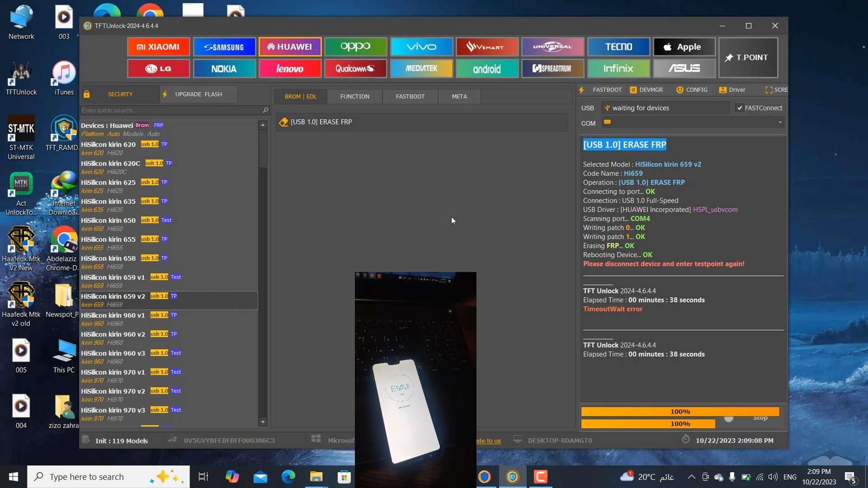Click the device search text field
Screen dimensions: 868x488
pos(170,110)
